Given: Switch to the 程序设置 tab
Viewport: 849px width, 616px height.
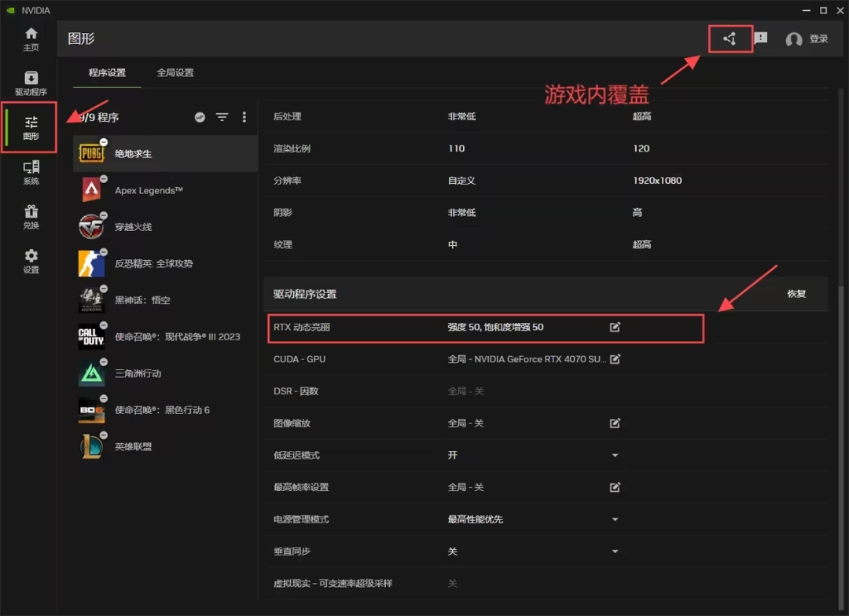Looking at the screenshot, I should (x=107, y=72).
